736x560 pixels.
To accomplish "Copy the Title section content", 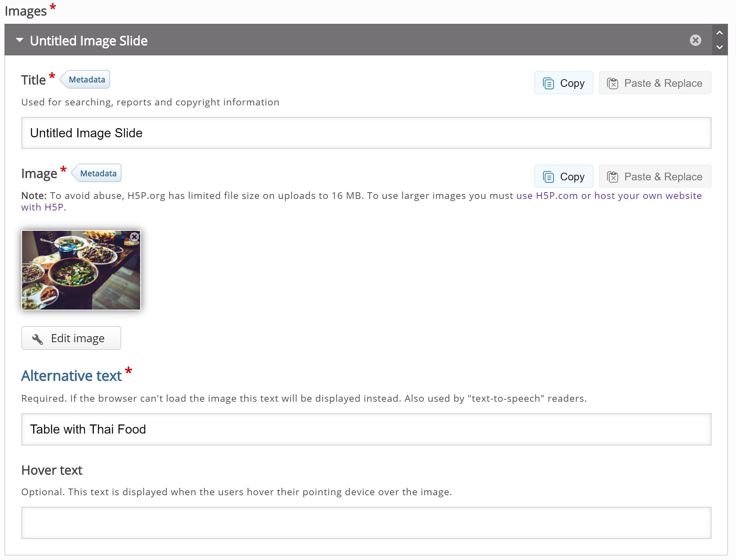I will pyautogui.click(x=564, y=83).
